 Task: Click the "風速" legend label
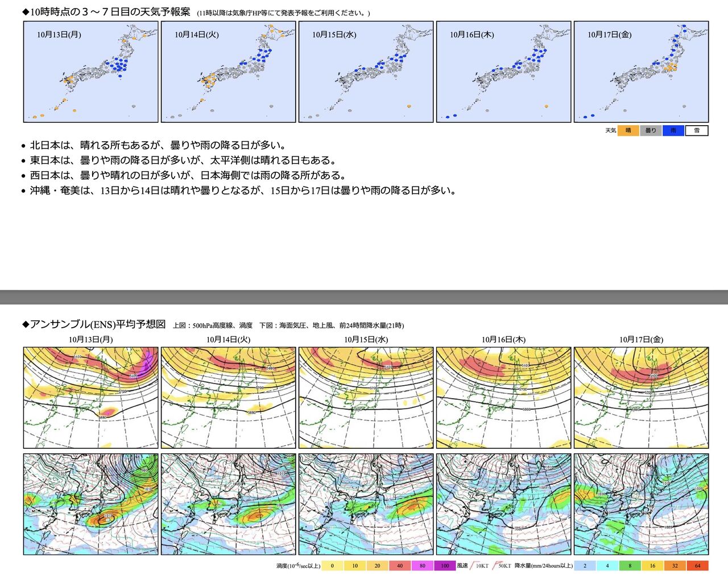pos(462,566)
